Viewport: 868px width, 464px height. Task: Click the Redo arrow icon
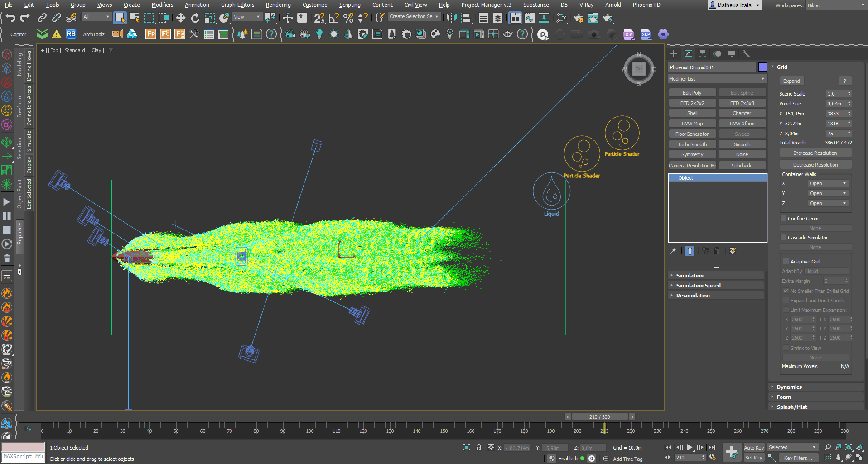25,18
